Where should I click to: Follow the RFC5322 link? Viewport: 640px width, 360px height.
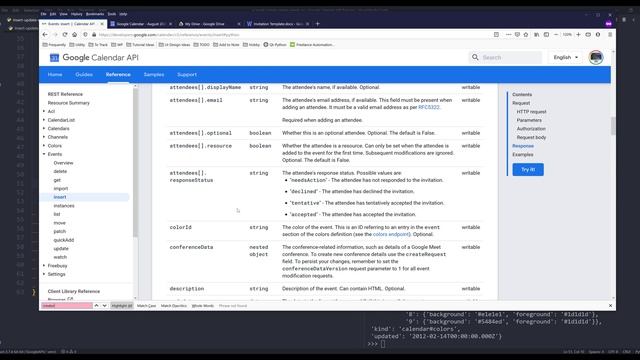click(429, 107)
